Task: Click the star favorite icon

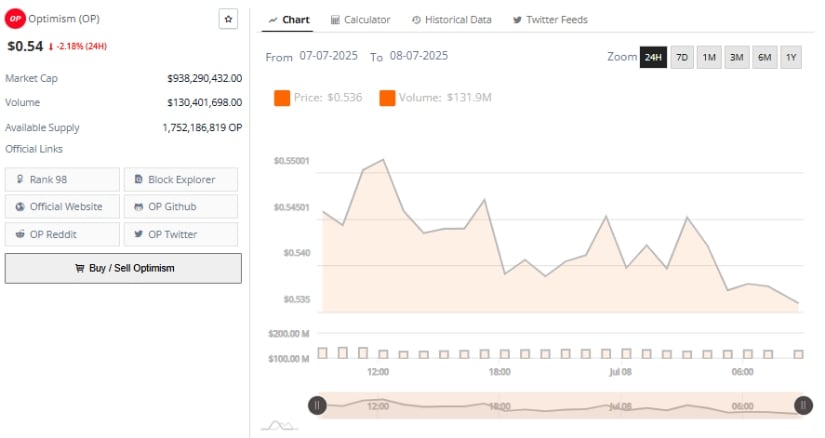Action: point(228,19)
